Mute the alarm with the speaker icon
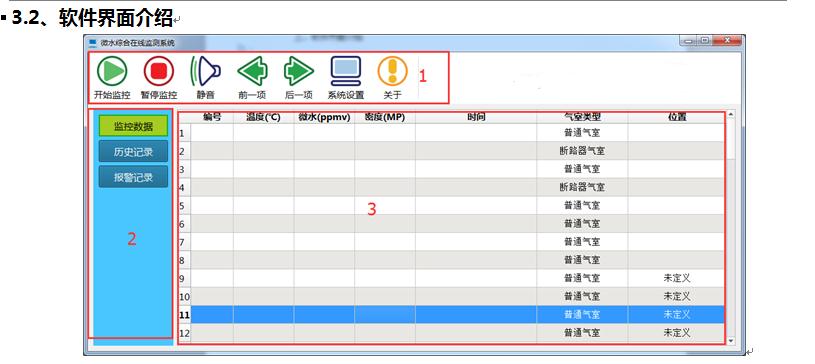Screen dimensions: 815x364 pos(205,71)
